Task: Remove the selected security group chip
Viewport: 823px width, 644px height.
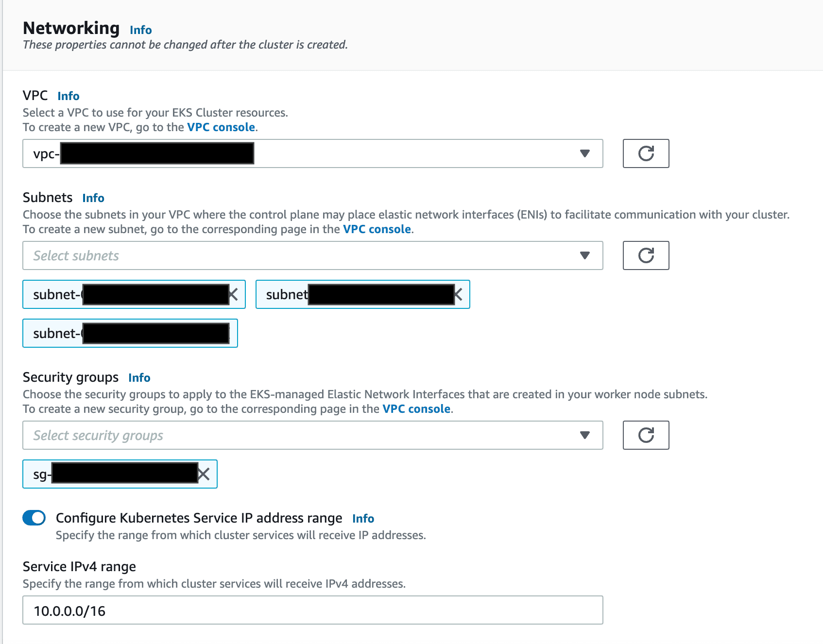Action: point(204,474)
